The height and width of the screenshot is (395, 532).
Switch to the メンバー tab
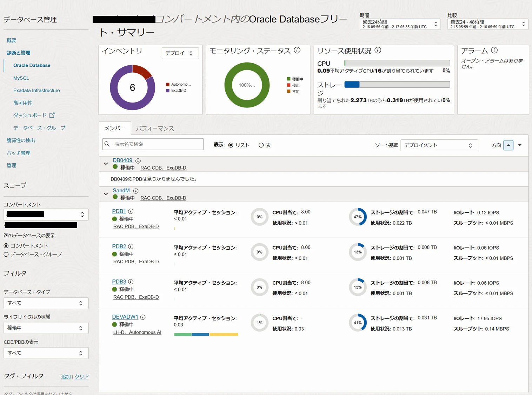(x=115, y=128)
